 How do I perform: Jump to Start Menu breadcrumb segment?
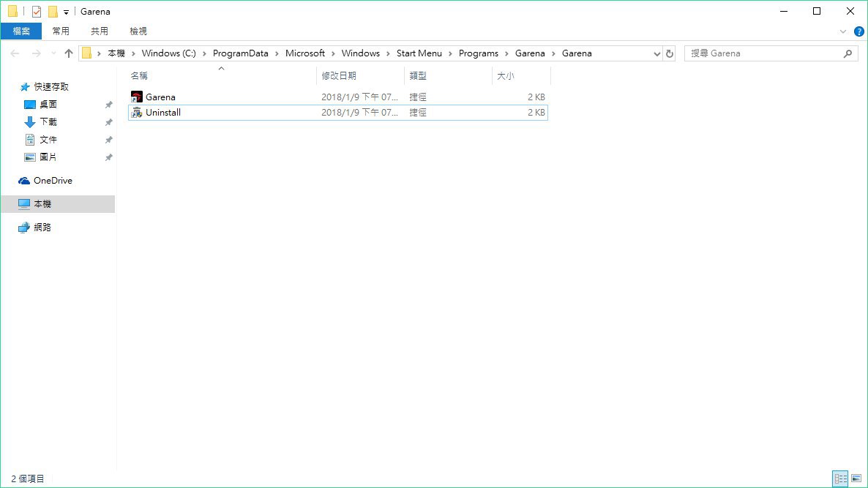pyautogui.click(x=419, y=53)
